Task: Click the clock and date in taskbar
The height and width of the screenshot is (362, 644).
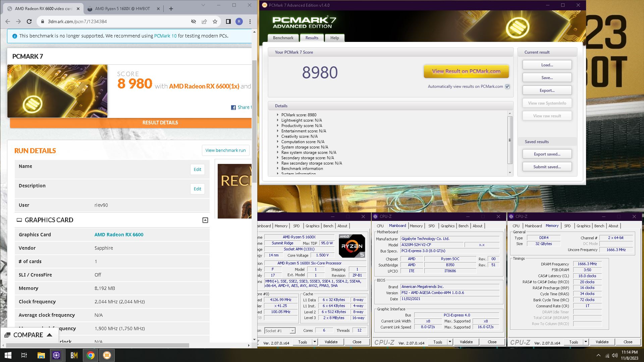Action: point(629,355)
